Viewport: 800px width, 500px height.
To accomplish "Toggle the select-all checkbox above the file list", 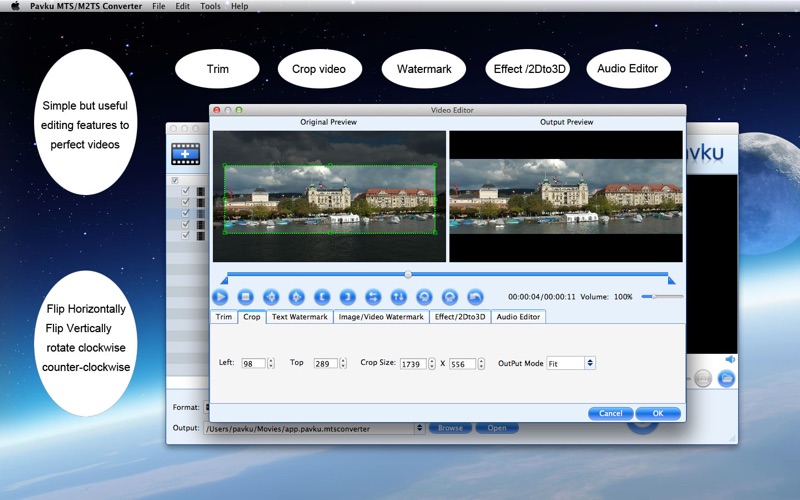I will (x=175, y=180).
